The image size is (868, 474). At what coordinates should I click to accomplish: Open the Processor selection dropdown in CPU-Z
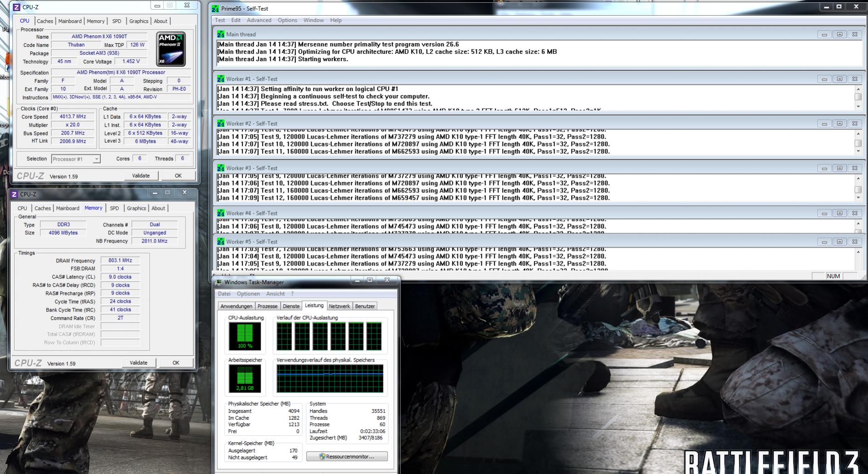(x=97, y=159)
